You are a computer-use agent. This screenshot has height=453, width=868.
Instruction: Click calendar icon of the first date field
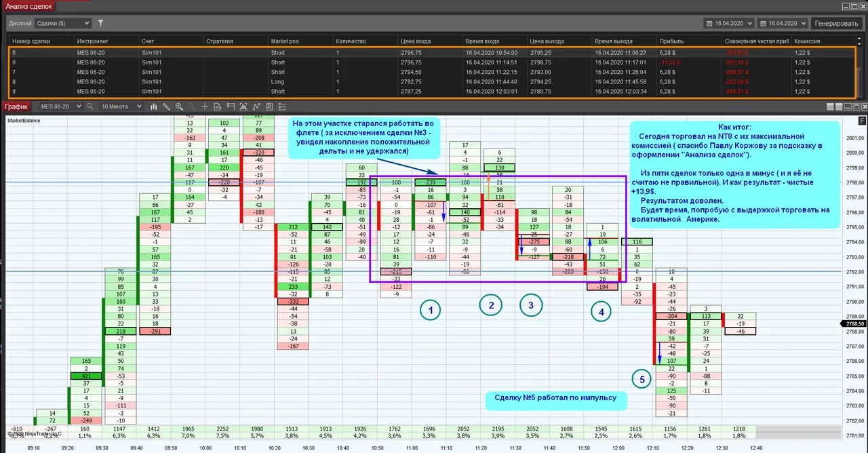710,23
